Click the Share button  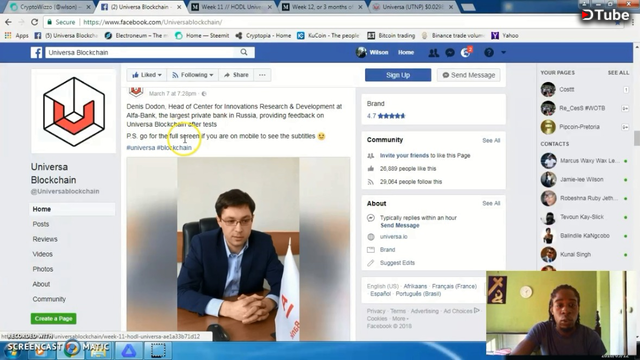click(236, 75)
